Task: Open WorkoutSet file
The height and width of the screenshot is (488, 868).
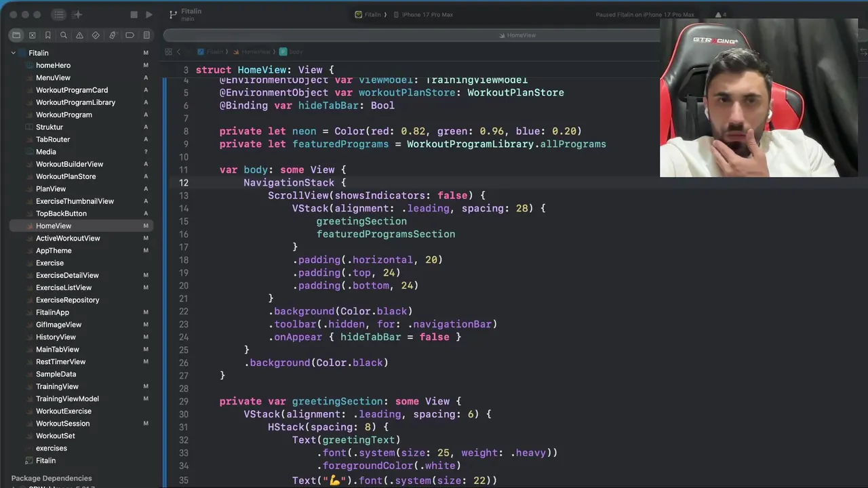Action: (x=55, y=436)
